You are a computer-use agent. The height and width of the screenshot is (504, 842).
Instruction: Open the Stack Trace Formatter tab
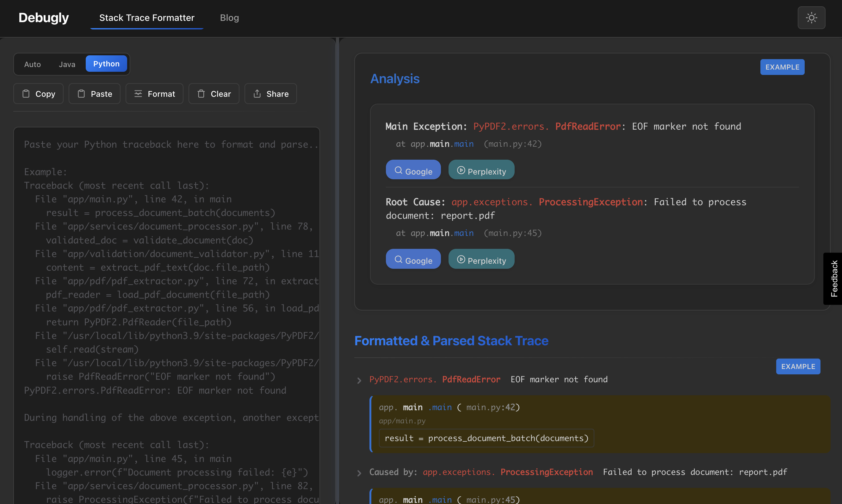point(147,18)
